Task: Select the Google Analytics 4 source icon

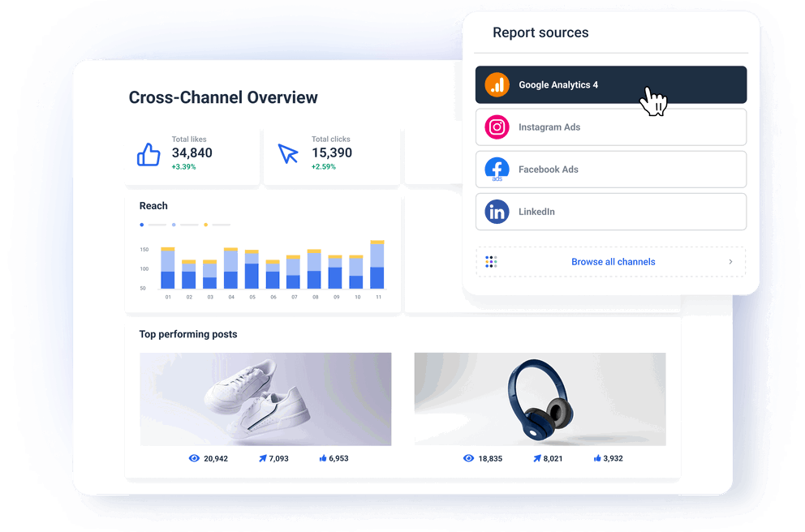Action: pyautogui.click(x=497, y=84)
